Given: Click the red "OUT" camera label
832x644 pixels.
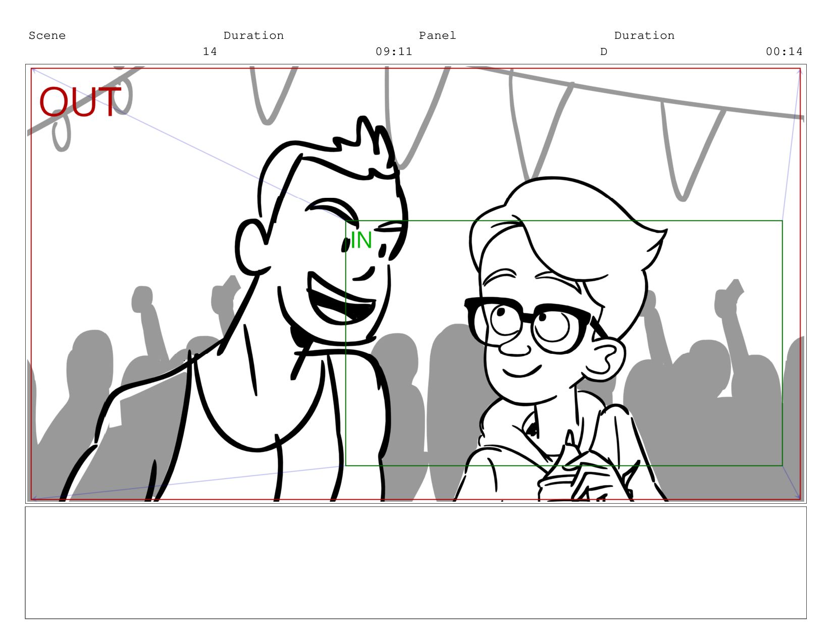Looking at the screenshot, I should click(81, 102).
